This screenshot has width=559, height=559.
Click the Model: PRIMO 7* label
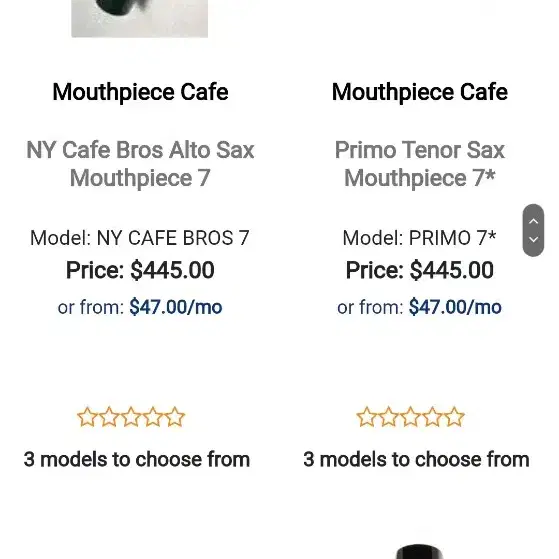click(419, 238)
